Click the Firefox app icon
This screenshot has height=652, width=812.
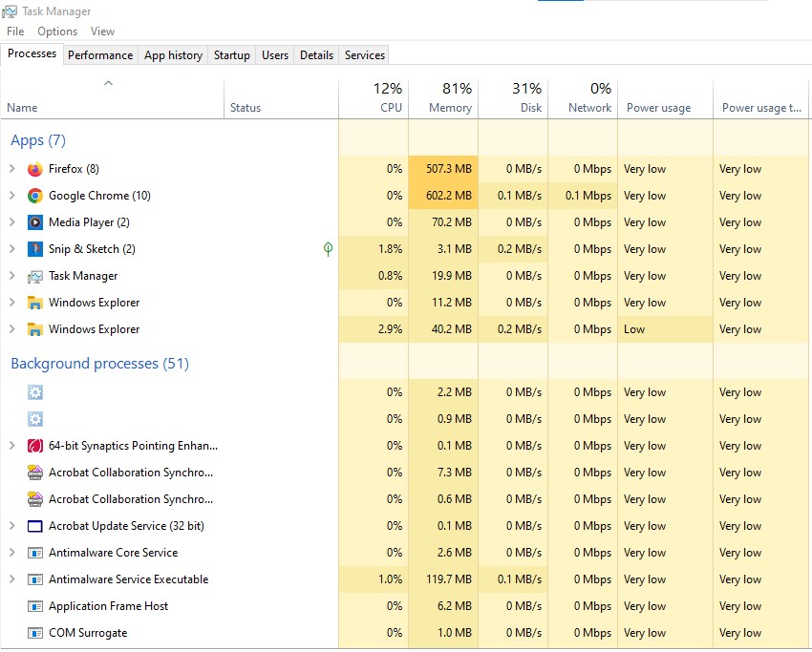34,169
